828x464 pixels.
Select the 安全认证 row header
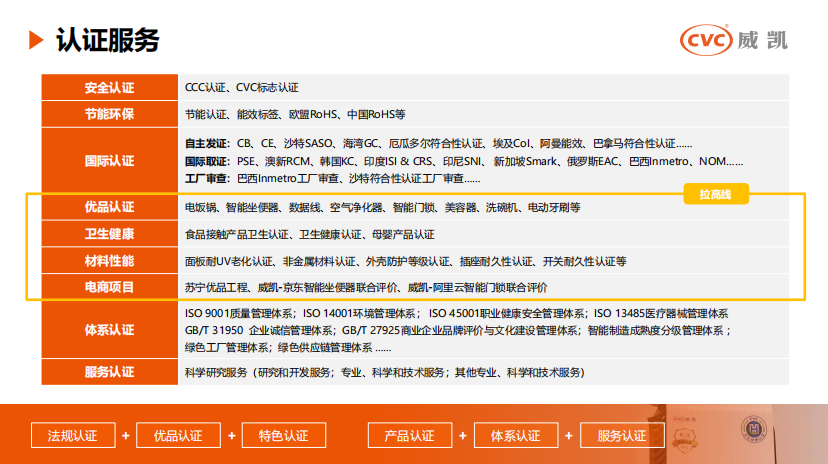pos(109,88)
